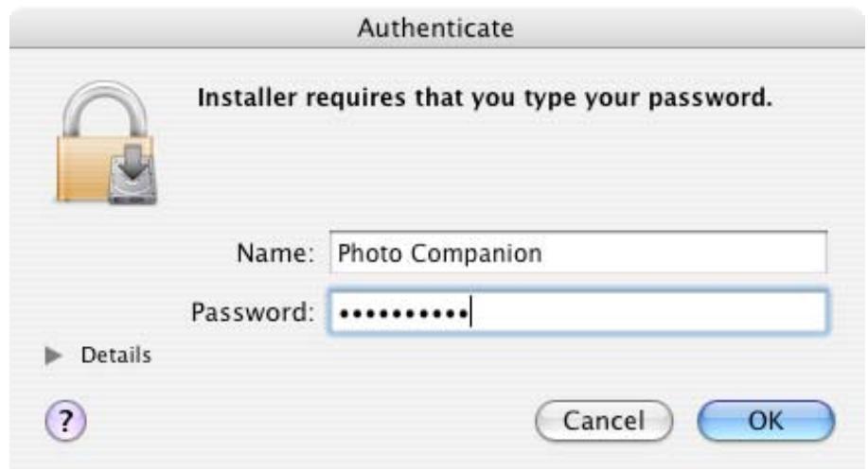Focus the Password input field

click(578, 312)
